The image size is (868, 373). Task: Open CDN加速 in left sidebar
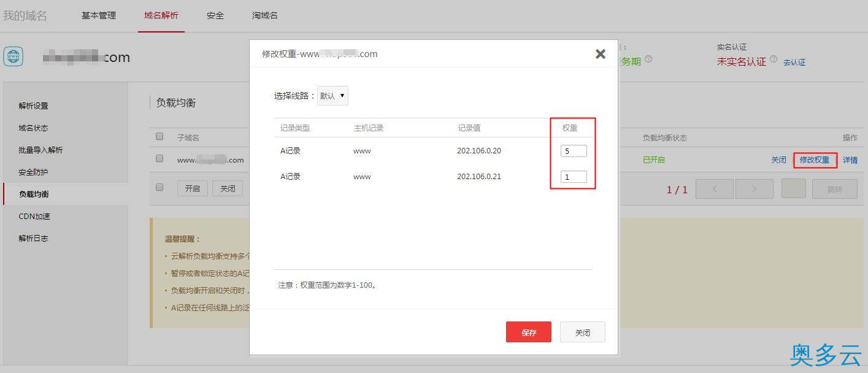click(x=34, y=216)
